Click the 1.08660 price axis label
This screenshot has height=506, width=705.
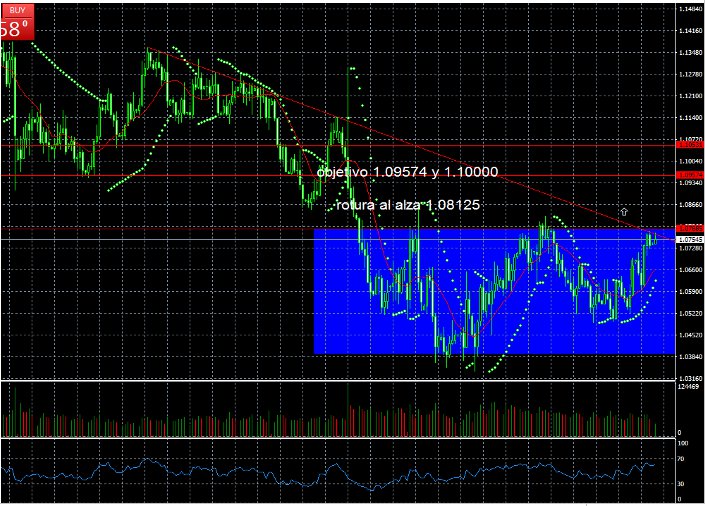689,205
